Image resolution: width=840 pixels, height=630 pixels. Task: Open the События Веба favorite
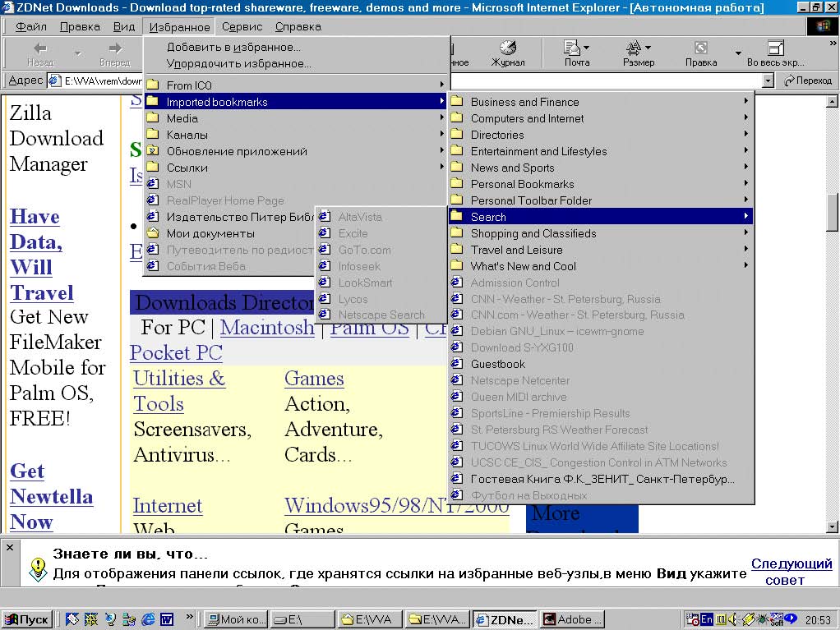point(230,266)
